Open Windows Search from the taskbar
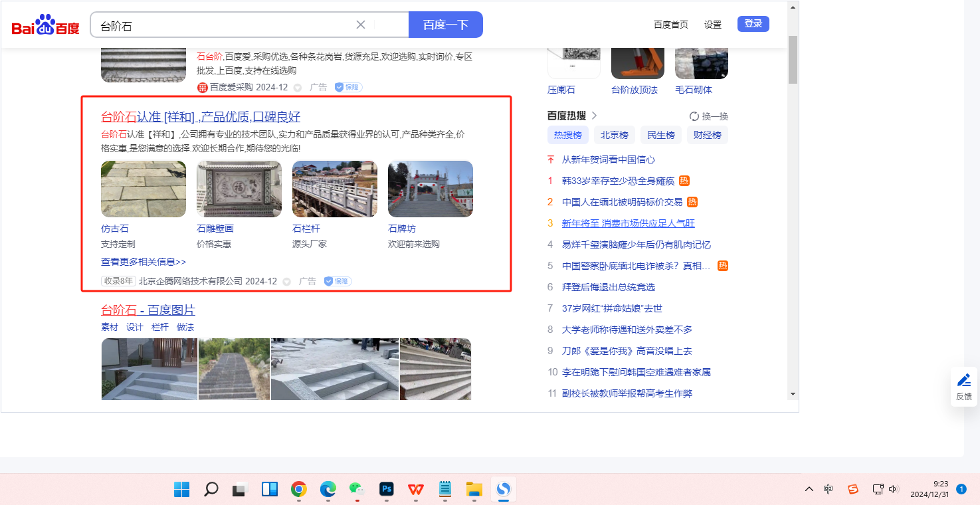The image size is (980, 505). [211, 490]
